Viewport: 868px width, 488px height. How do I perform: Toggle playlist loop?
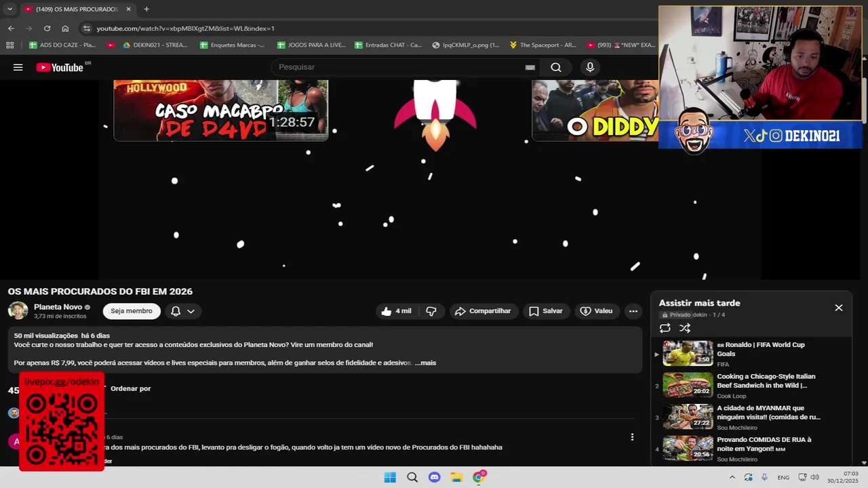(x=665, y=328)
